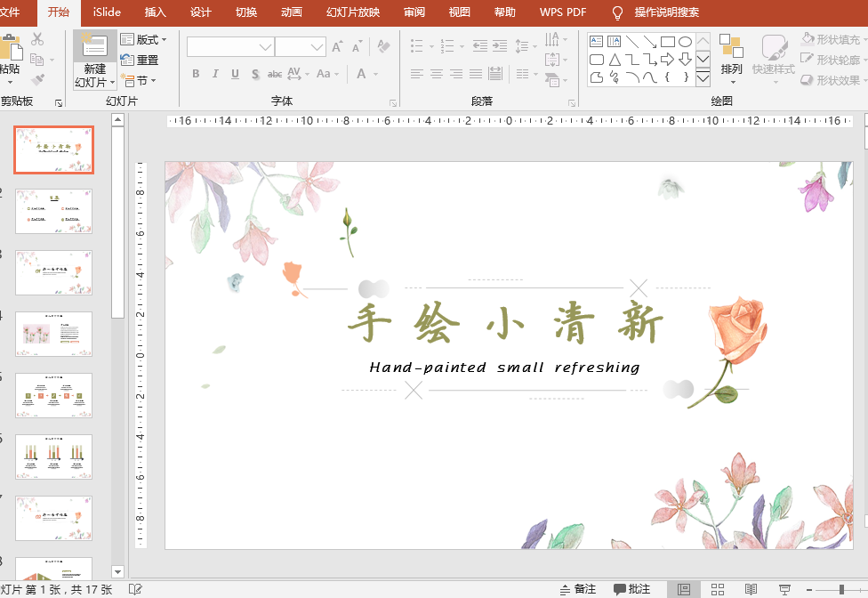The width and height of the screenshot is (868, 598).
Task: Open the iSlide tab
Action: (x=107, y=12)
